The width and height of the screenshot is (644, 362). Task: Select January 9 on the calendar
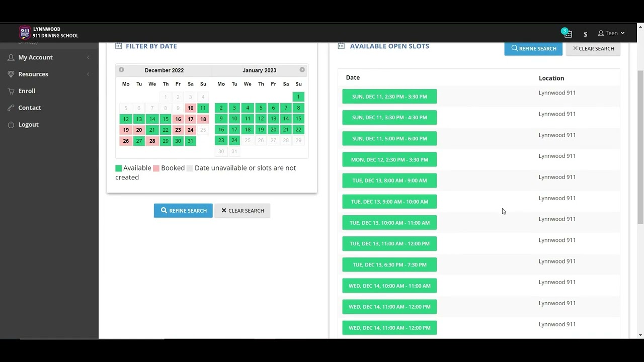point(221,119)
